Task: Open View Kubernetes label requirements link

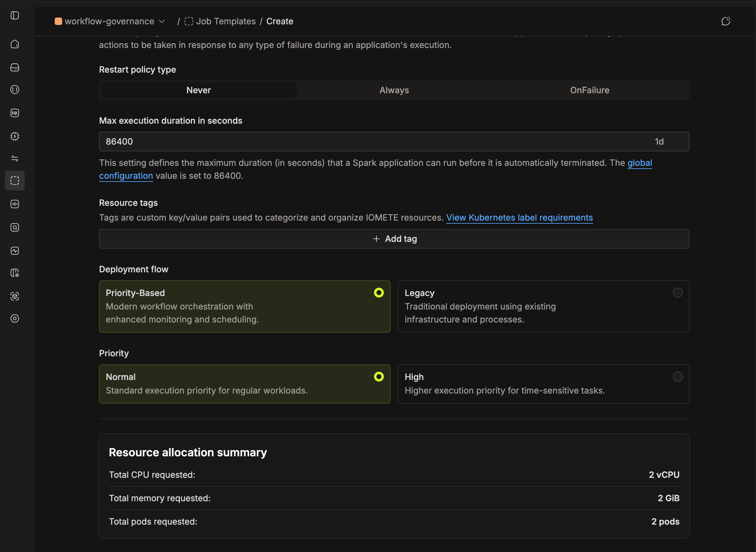Action: (x=519, y=218)
